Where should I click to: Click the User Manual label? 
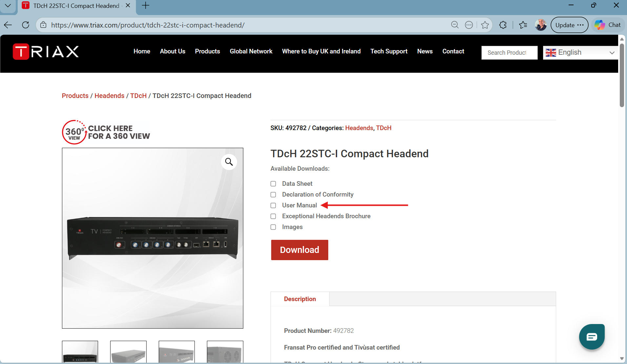coord(299,205)
